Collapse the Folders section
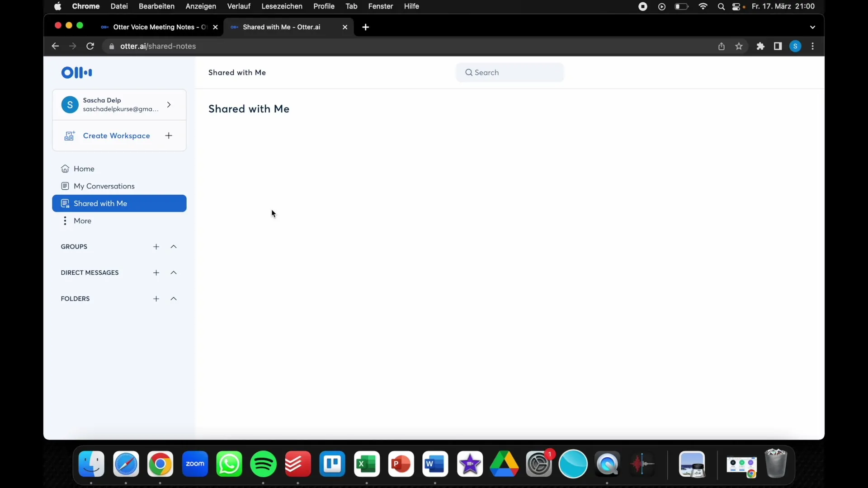This screenshot has width=868, height=488. (174, 298)
